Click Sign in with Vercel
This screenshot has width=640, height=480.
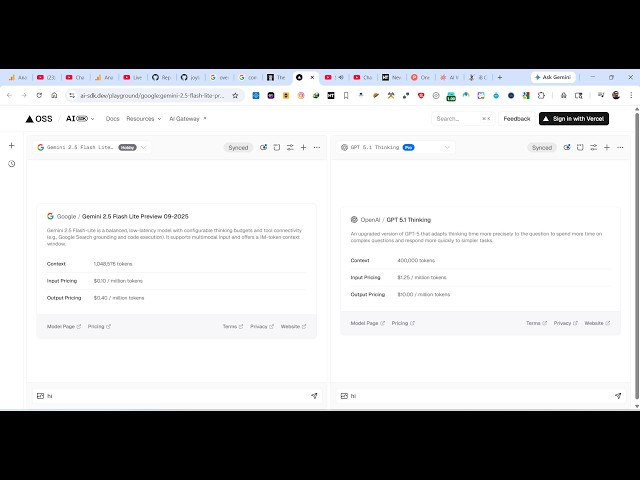(574, 119)
